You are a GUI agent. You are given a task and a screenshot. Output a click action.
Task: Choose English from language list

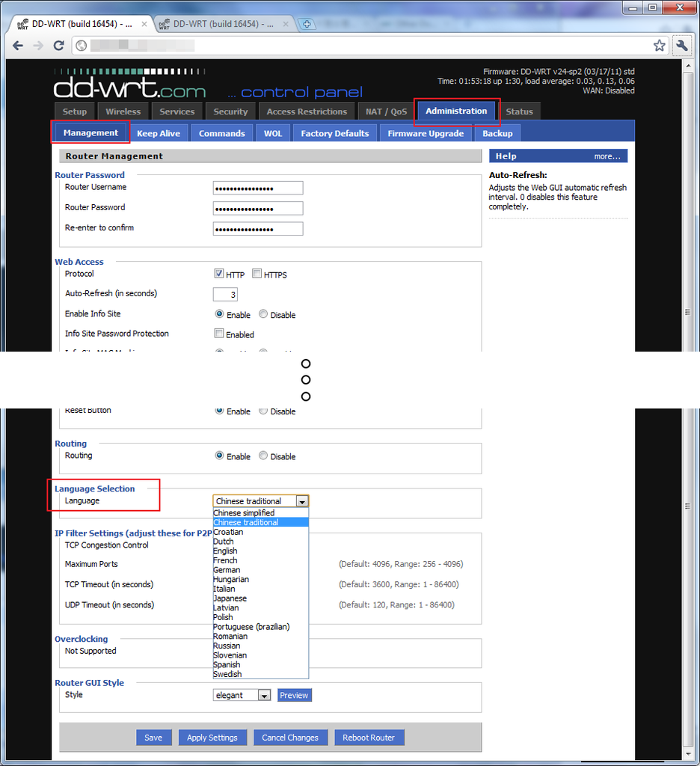pyautogui.click(x=260, y=551)
